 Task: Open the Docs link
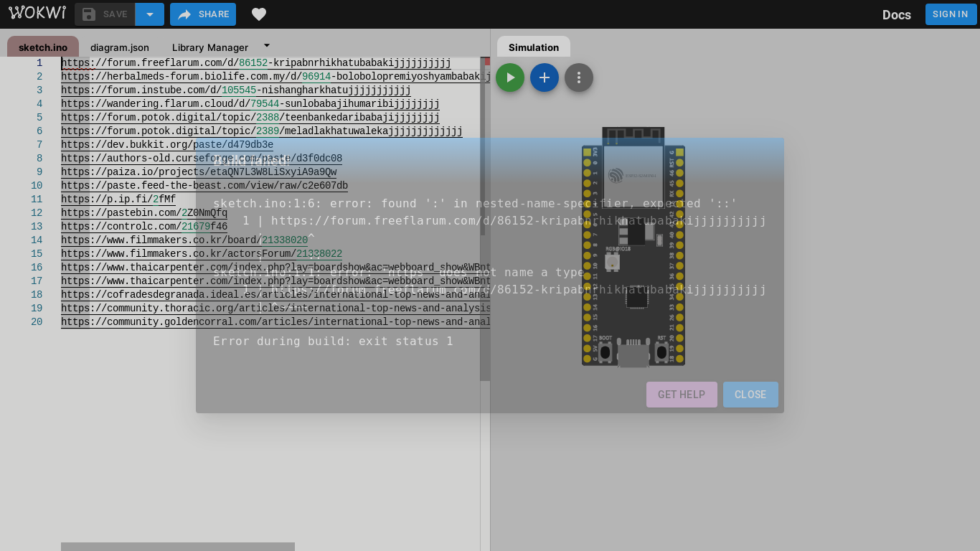pyautogui.click(x=897, y=15)
